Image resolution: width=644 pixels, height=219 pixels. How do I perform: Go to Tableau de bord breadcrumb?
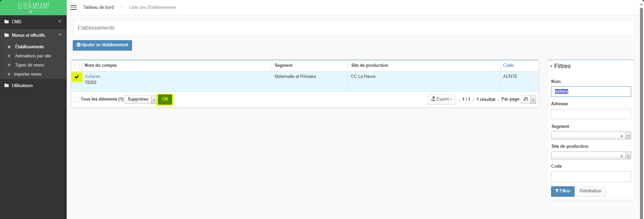[x=98, y=7]
